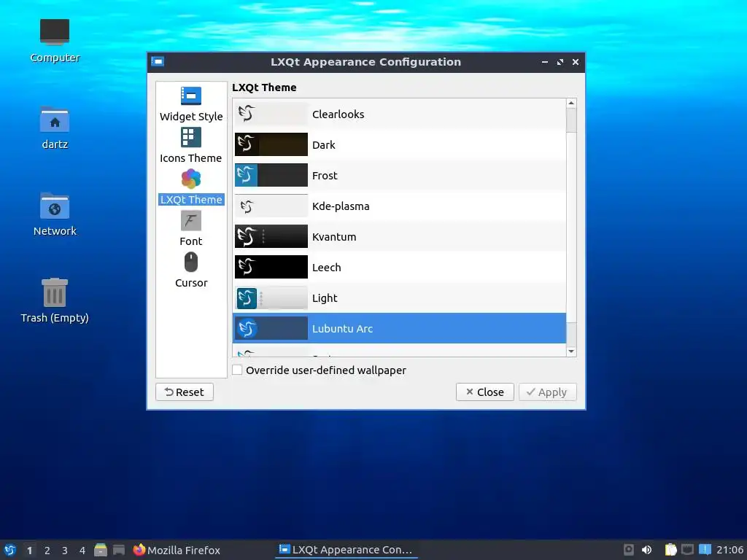This screenshot has width=747, height=560.
Task: Switch to the Icons Theme tab label
Action: [x=190, y=158]
